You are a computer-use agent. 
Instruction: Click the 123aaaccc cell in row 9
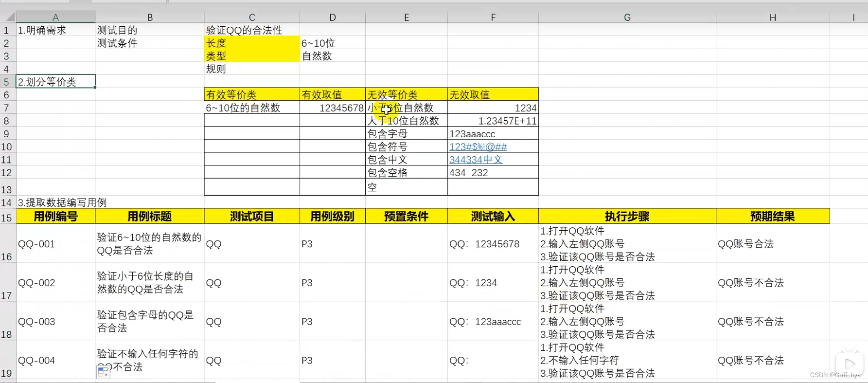pos(493,133)
